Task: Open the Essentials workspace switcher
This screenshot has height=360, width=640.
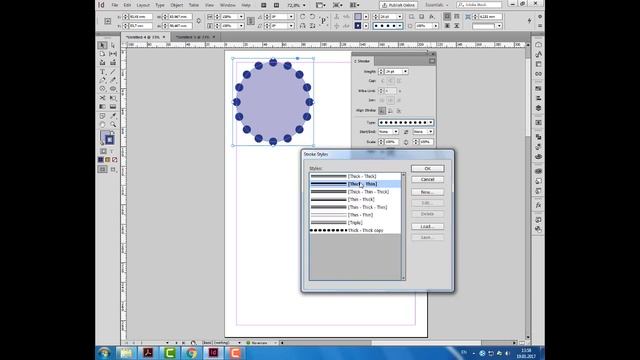Action: coord(437,5)
